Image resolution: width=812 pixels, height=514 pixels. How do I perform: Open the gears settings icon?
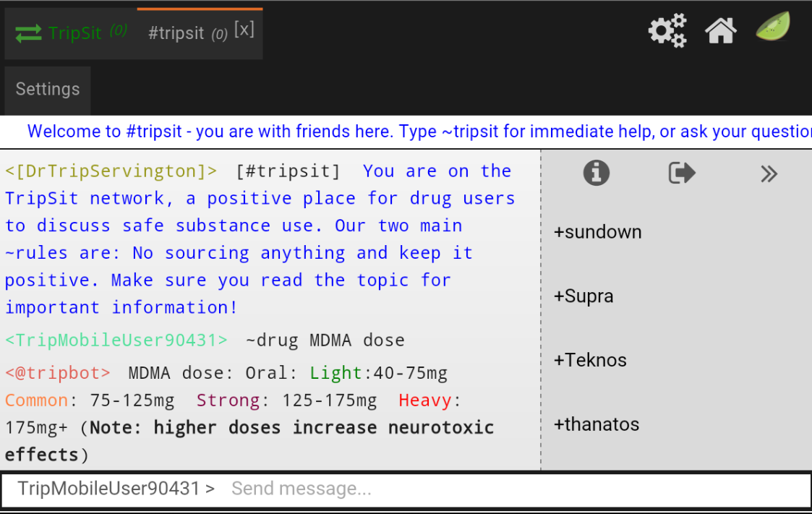pyautogui.click(x=667, y=30)
